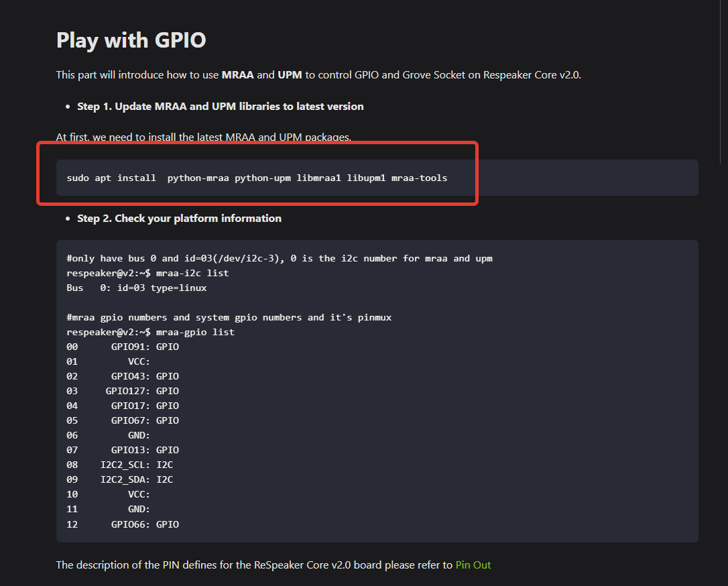
Task: Click the sudo apt install command line
Action: [x=257, y=178]
